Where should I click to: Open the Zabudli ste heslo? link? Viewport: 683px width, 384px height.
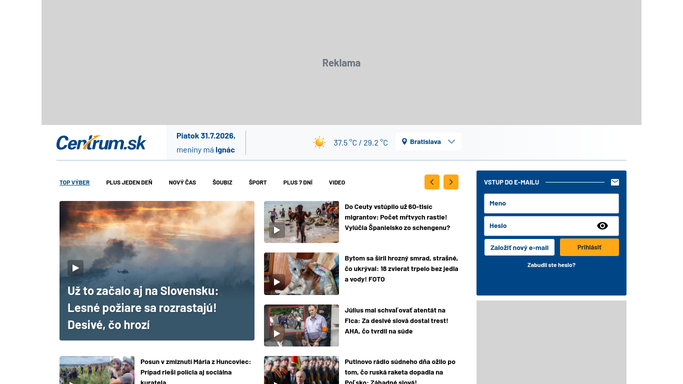pyautogui.click(x=551, y=265)
